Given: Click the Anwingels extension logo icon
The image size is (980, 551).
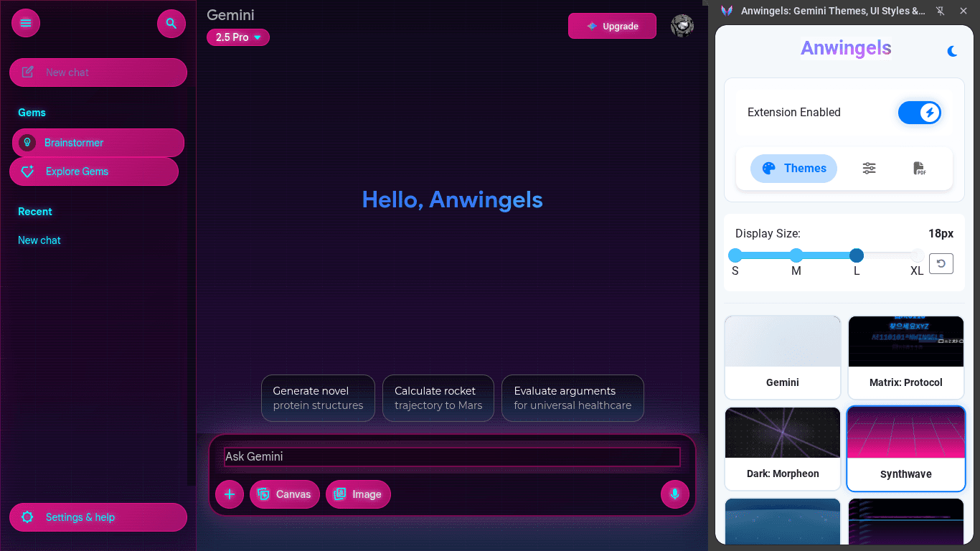Looking at the screenshot, I should tap(727, 11).
